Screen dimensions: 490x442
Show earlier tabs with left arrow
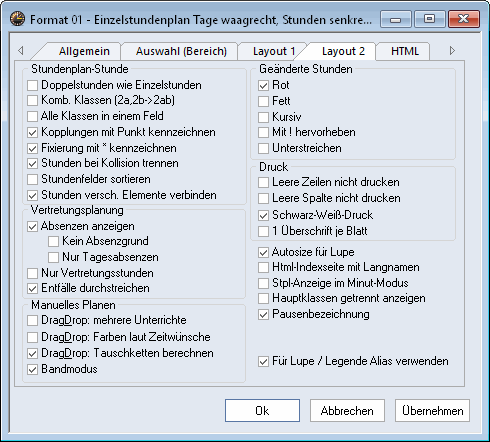pos(21,50)
